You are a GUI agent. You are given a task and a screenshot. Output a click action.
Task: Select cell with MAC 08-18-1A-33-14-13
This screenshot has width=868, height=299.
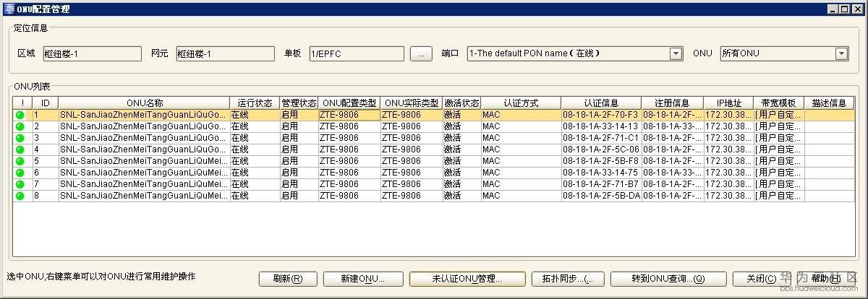click(x=601, y=126)
